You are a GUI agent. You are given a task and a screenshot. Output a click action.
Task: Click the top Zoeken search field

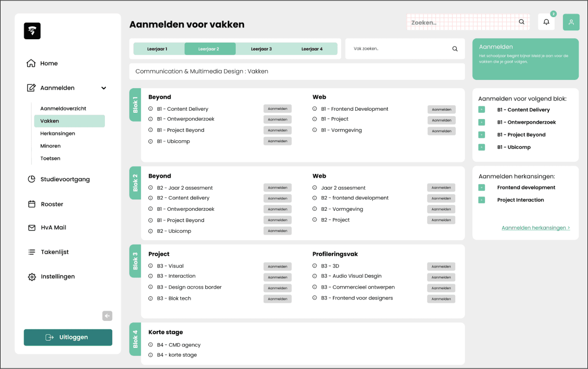[x=468, y=22]
